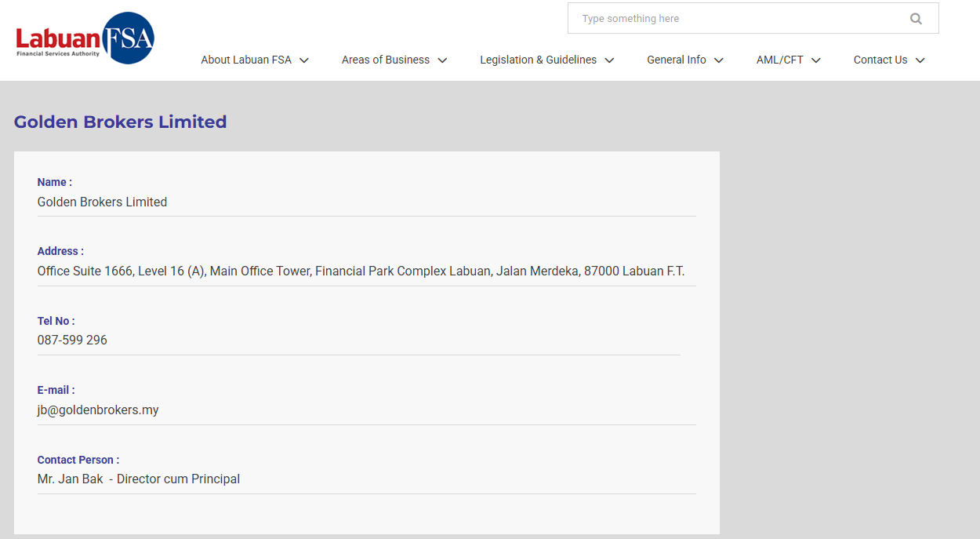Click the telephone number 087-599 296

(x=72, y=340)
